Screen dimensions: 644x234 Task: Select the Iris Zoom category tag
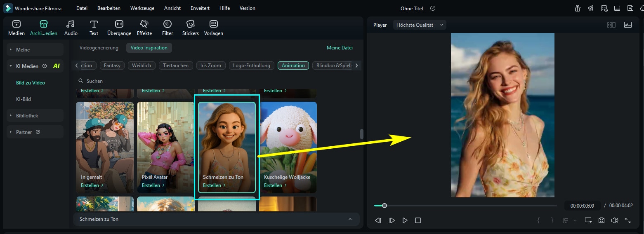pos(211,65)
